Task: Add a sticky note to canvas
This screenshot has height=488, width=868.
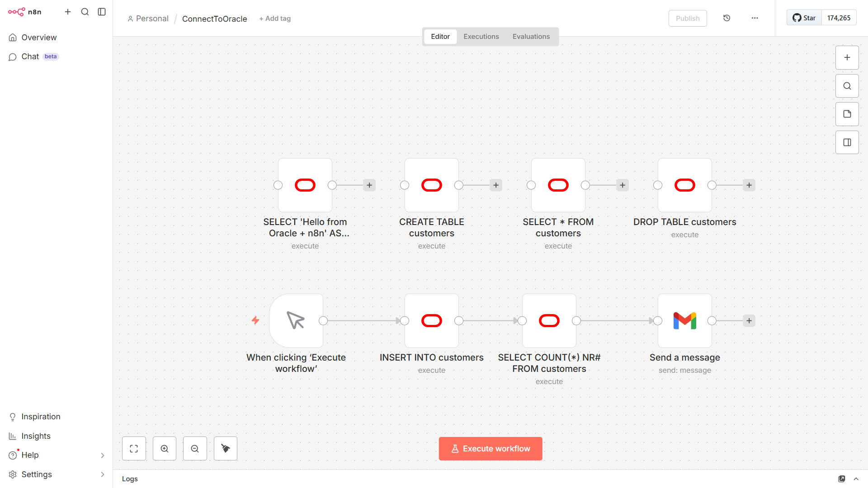Action: [x=847, y=114]
